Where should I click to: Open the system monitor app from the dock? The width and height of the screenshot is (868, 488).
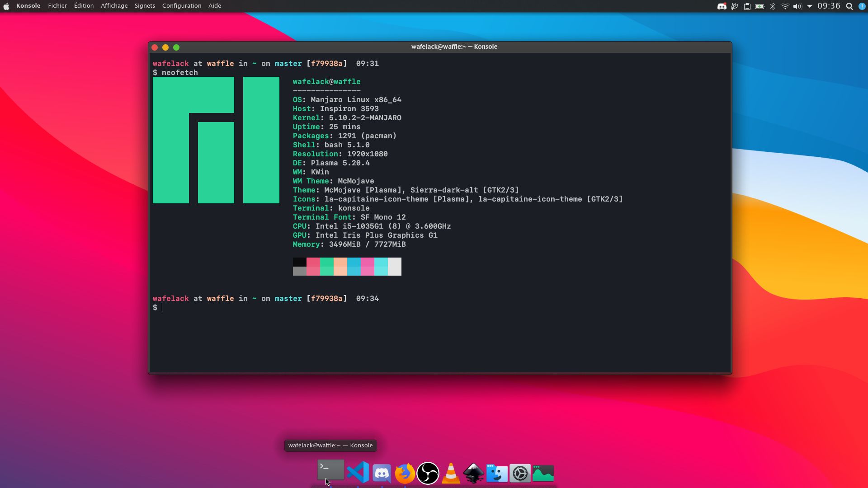(x=542, y=473)
